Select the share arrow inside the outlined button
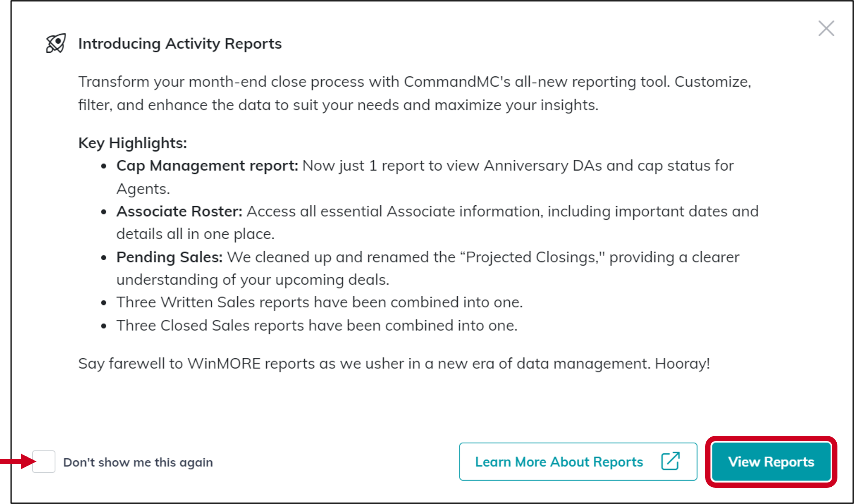Image resolution: width=854 pixels, height=504 pixels. pos(670,461)
